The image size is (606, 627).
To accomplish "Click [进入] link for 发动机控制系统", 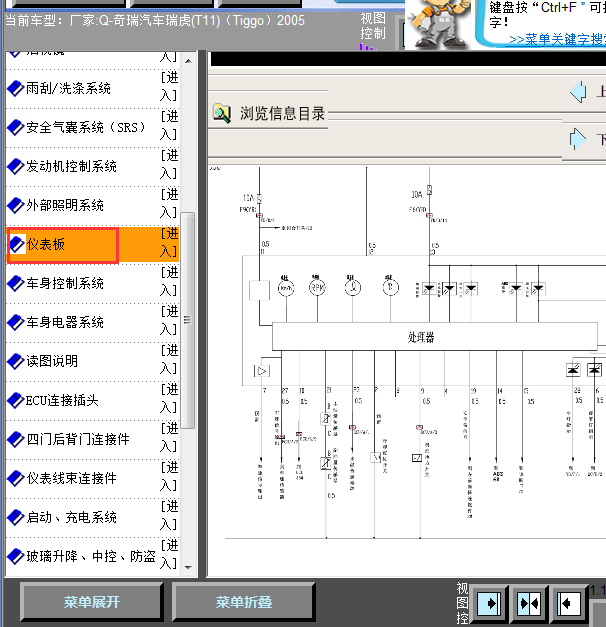I will (x=169, y=164).
